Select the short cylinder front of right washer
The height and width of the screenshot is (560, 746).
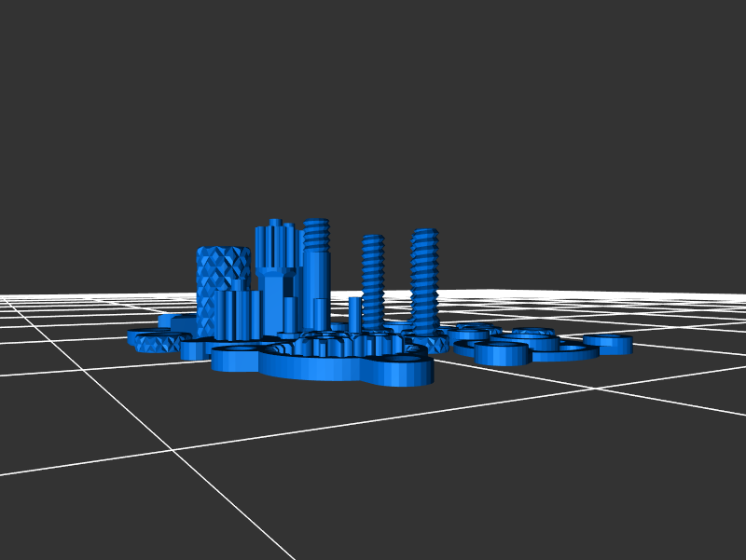tap(501, 354)
